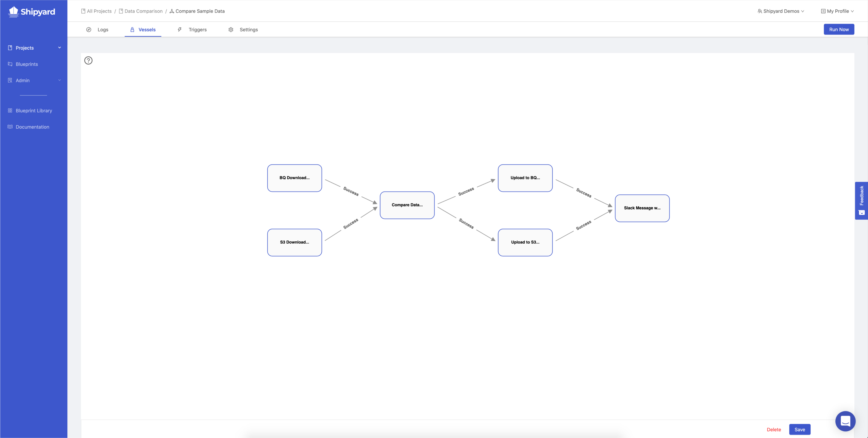Switch to the Logs tab
Viewport: 868px width, 438px height.
pyautogui.click(x=103, y=30)
